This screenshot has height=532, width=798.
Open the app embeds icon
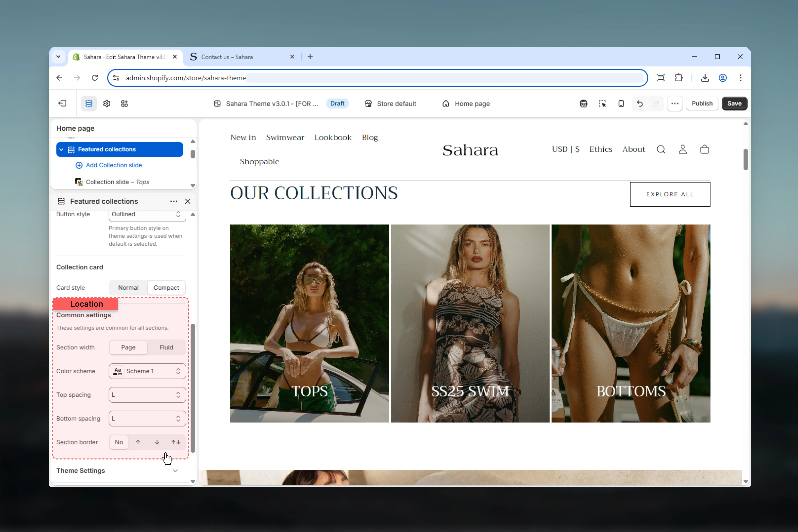[125, 103]
